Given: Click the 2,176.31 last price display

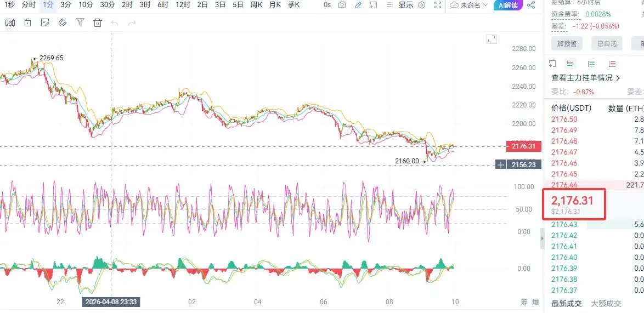Looking at the screenshot, I should (572, 201).
